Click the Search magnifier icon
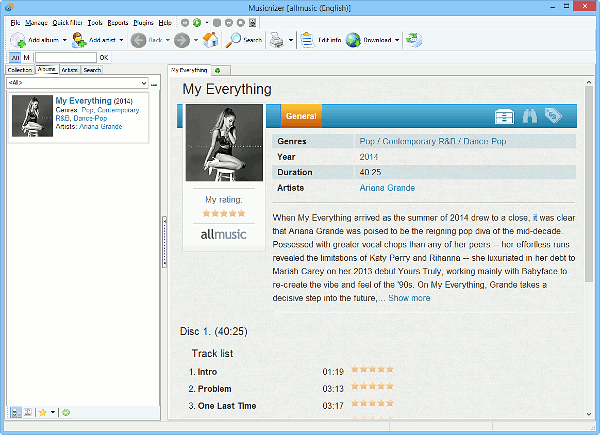Screen dimensions: 600x435 tap(233, 40)
